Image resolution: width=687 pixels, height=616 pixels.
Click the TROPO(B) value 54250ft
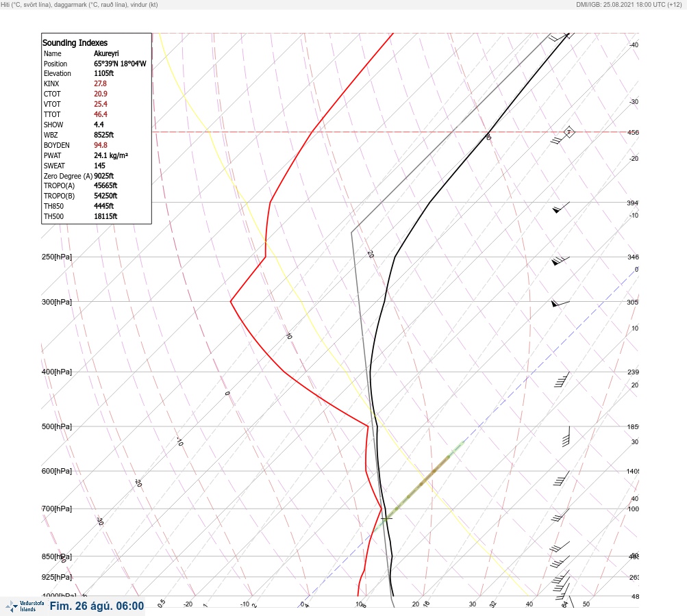[105, 196]
